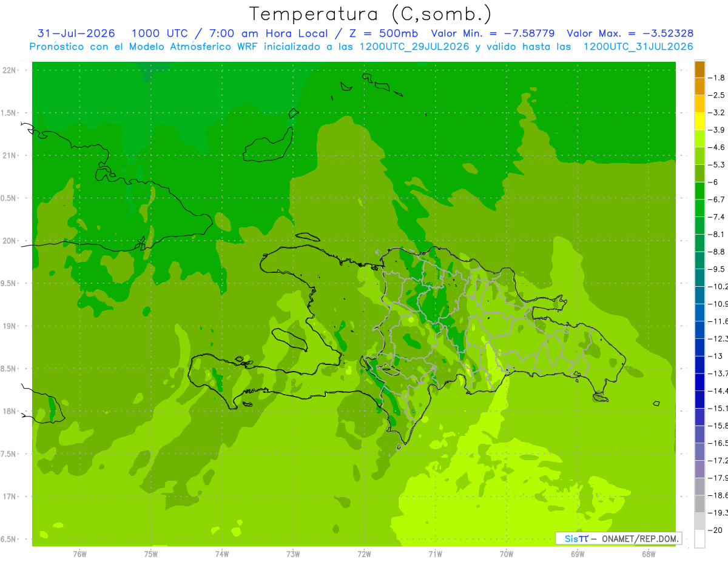Pick the teal swatch between -9.5 and -10.2
Viewport: 728px width, 562px height.
(x=699, y=278)
